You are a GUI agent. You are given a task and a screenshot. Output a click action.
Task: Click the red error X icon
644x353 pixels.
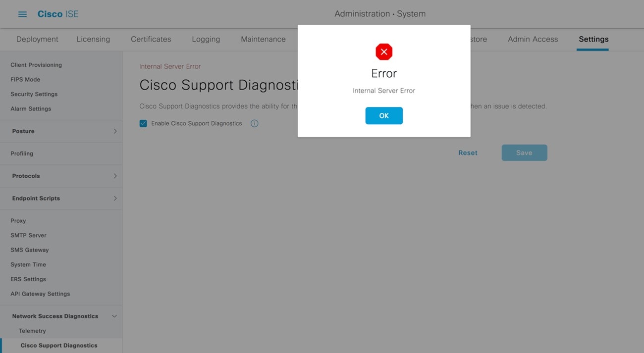[x=384, y=51]
